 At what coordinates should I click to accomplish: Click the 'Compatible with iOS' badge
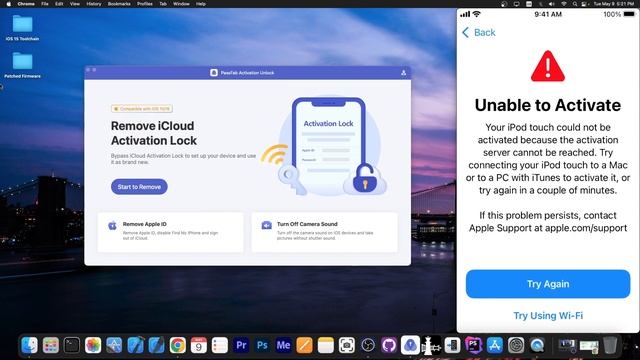coord(142,109)
